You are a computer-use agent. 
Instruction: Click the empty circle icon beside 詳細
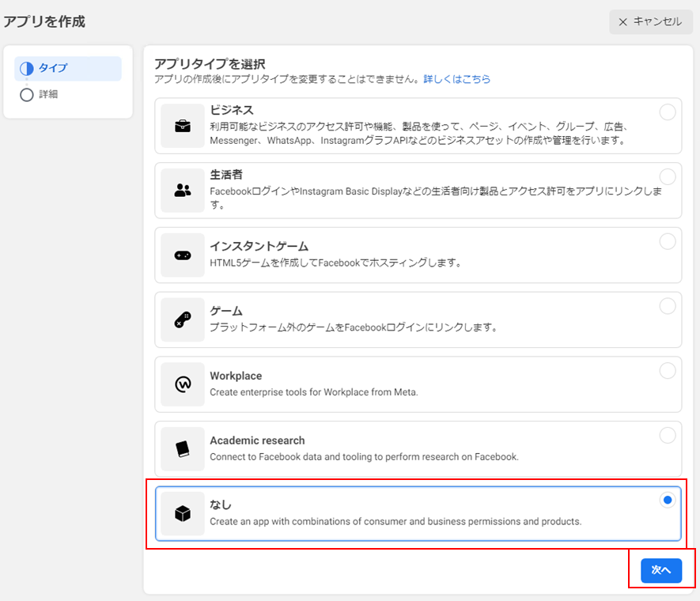click(27, 95)
